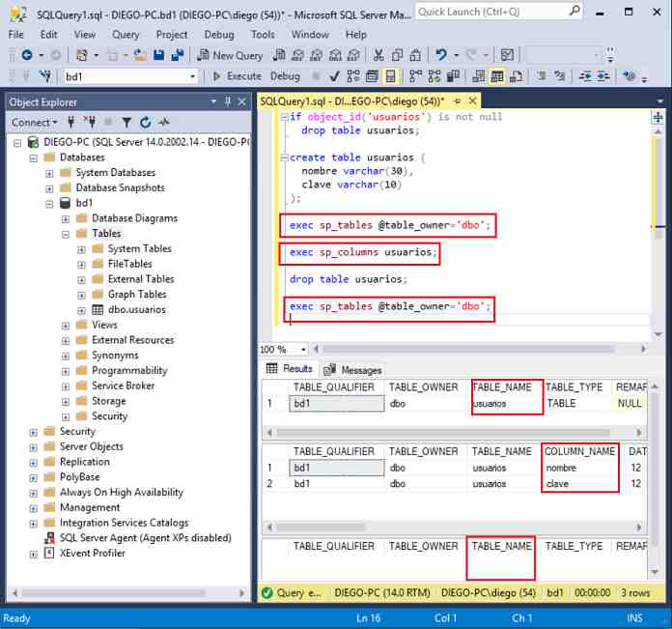Click the Navigate Backward arrow icon
Viewport: 672px width, 629px height.
[x=27, y=55]
